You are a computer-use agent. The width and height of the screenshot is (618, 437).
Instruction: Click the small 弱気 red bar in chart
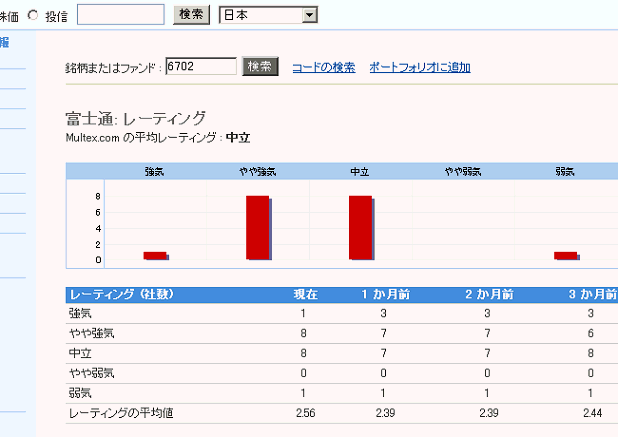(566, 256)
